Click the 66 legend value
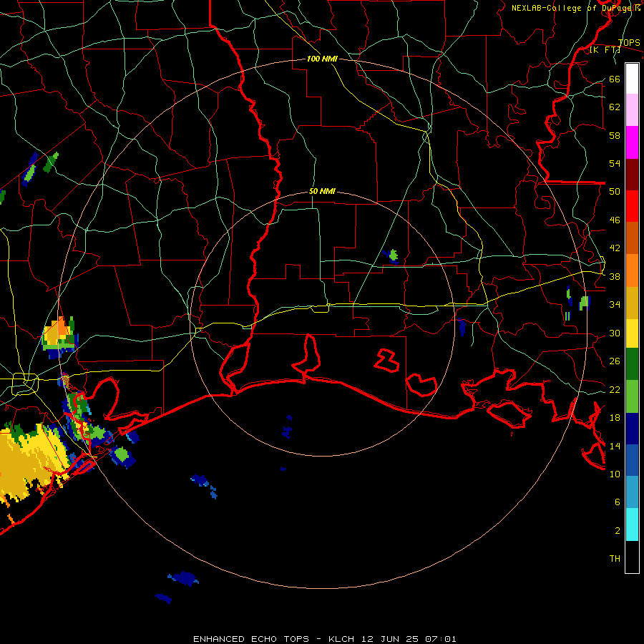Viewport: 644px width, 644px height. [615, 79]
